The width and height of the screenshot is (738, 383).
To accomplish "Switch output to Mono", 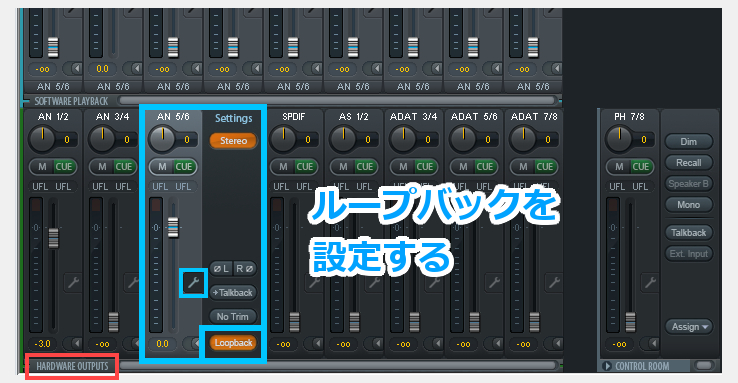I will point(689,205).
